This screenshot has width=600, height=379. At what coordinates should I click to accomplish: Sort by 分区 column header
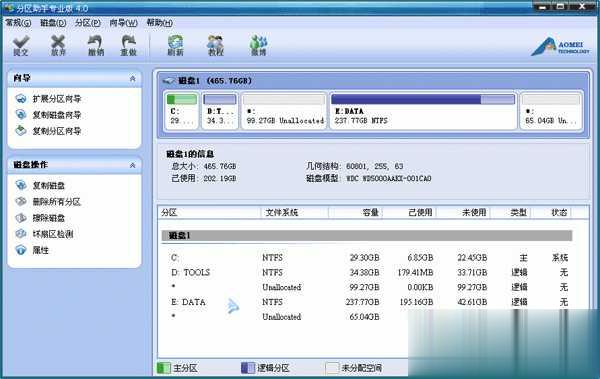(x=209, y=212)
